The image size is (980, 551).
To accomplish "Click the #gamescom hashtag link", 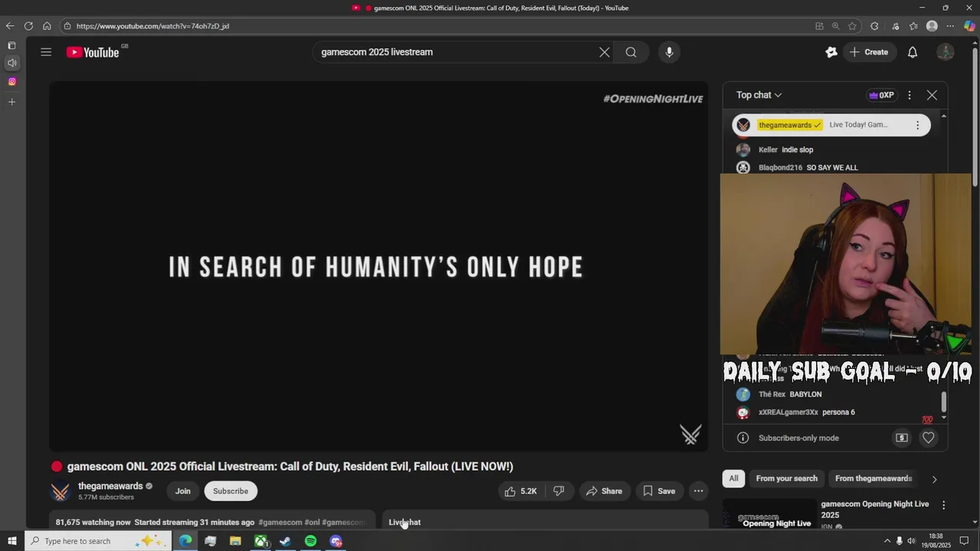I will coord(280,523).
